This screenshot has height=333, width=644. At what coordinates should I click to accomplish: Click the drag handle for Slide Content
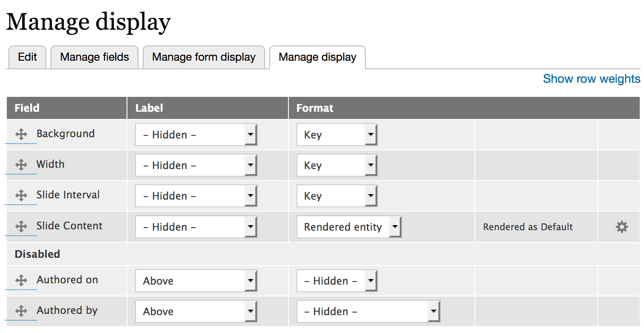21,226
